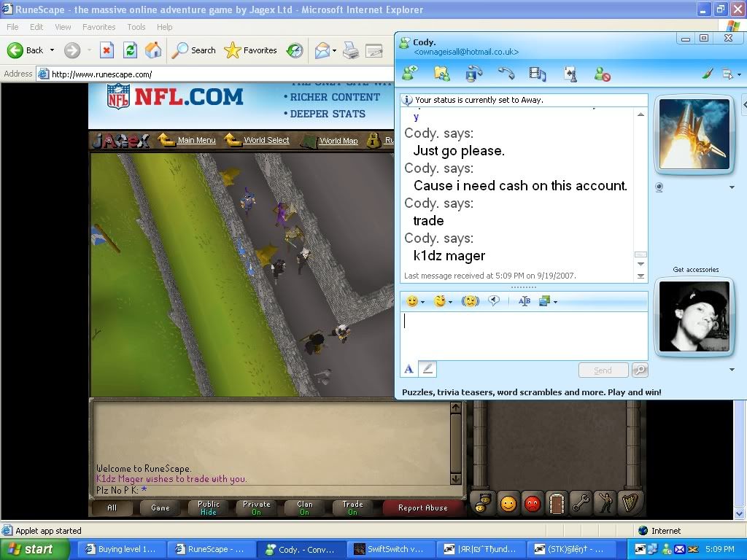This screenshot has width=747, height=560.
Task: Open IE Favorites star button
Action: tap(251, 50)
